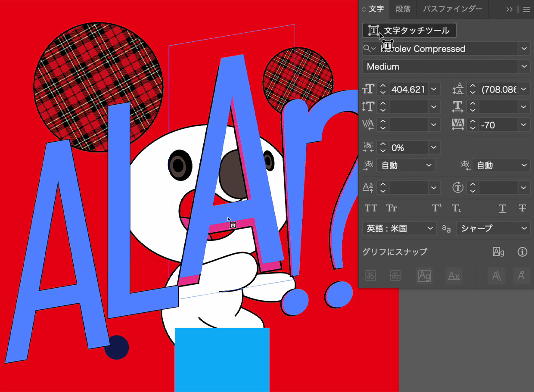This screenshot has height=392, width=534.
Task: Click the character rotation icon
Action: point(457,187)
